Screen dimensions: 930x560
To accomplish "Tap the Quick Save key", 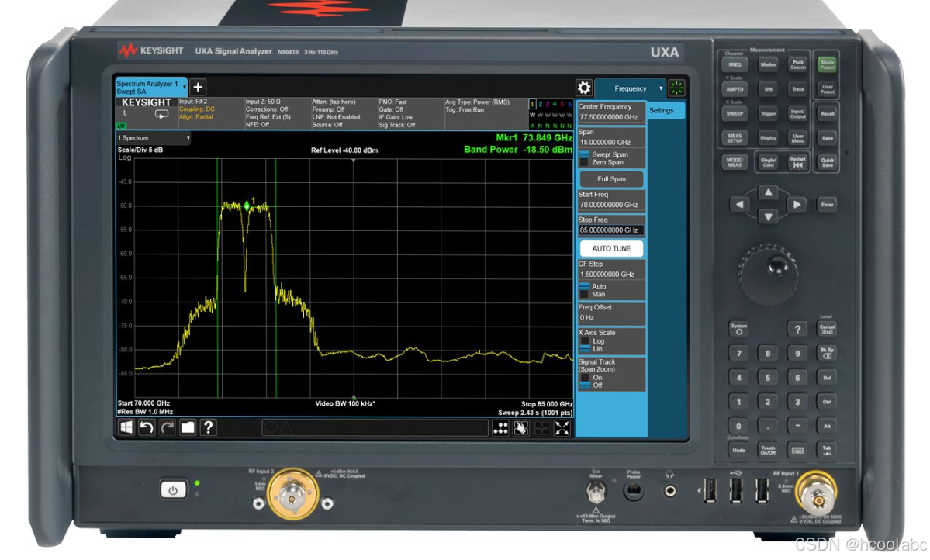I will pyautogui.click(x=827, y=162).
